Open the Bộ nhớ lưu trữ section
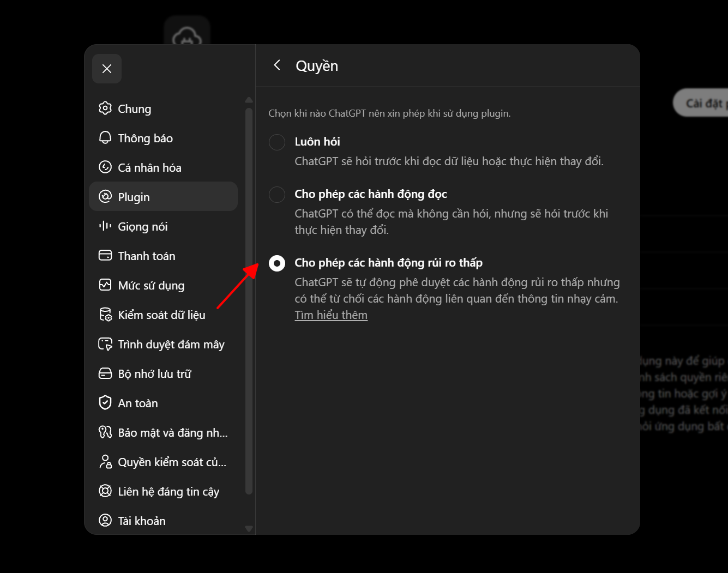 pyautogui.click(x=163, y=373)
